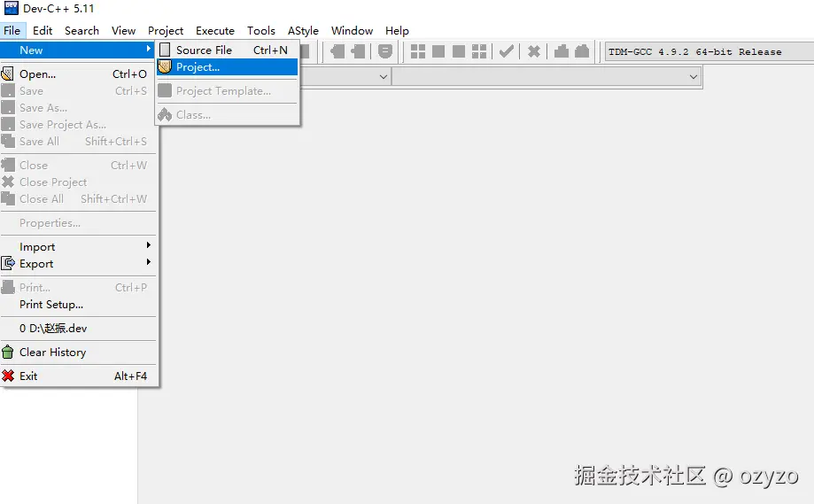Image resolution: width=814 pixels, height=504 pixels.
Task: Expand the New submenu entry
Action: click(x=78, y=50)
